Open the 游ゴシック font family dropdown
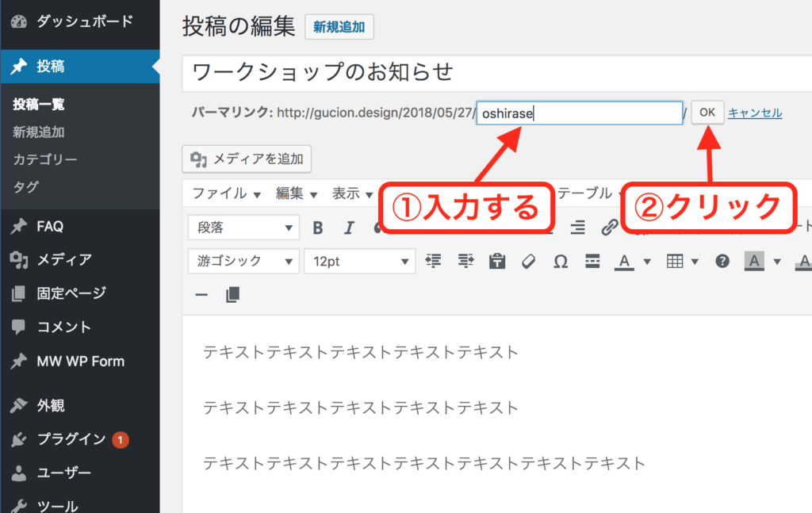The image size is (812, 513). [x=243, y=261]
